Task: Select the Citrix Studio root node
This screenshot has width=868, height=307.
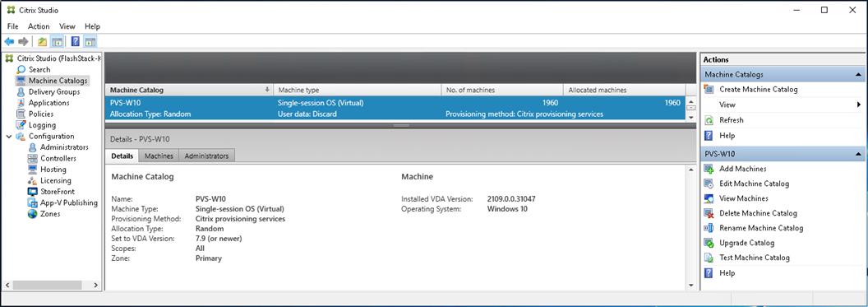Action: [59, 58]
